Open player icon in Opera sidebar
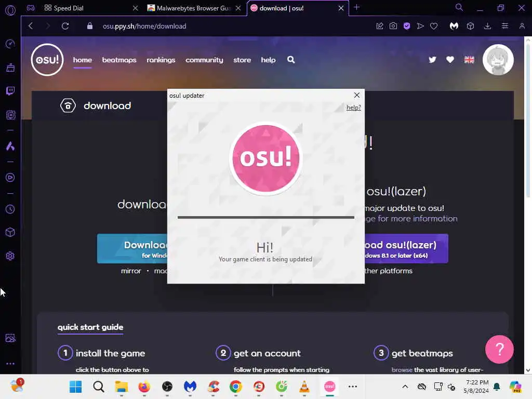Viewport: 532px width, 399px height. 10,178
